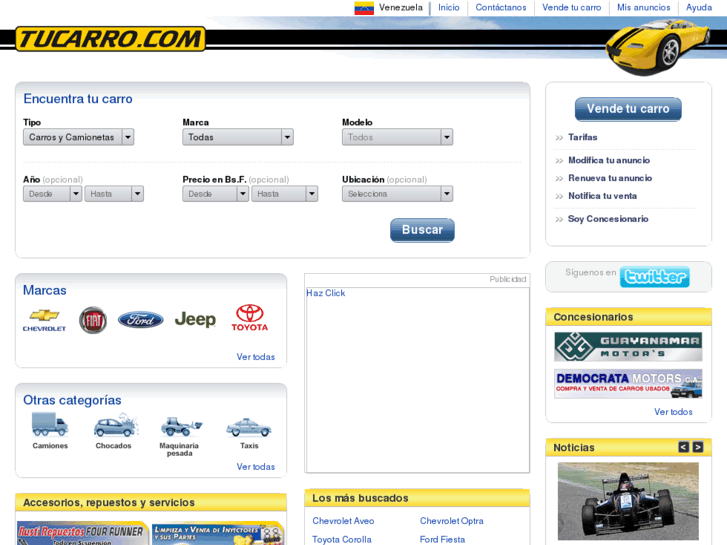This screenshot has height=545, width=727.
Task: Click the Venezuela country label
Action: [x=401, y=7]
